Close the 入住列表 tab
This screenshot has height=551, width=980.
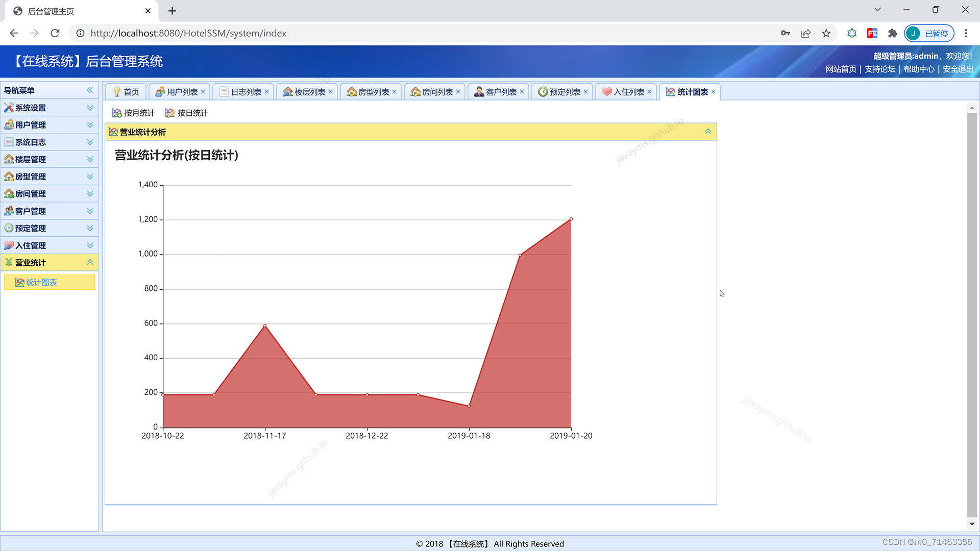click(649, 92)
